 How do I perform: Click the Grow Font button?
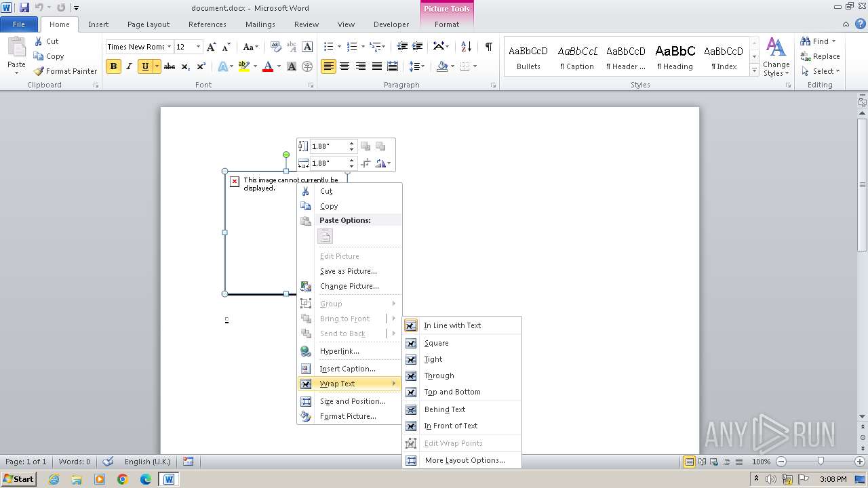tap(212, 47)
